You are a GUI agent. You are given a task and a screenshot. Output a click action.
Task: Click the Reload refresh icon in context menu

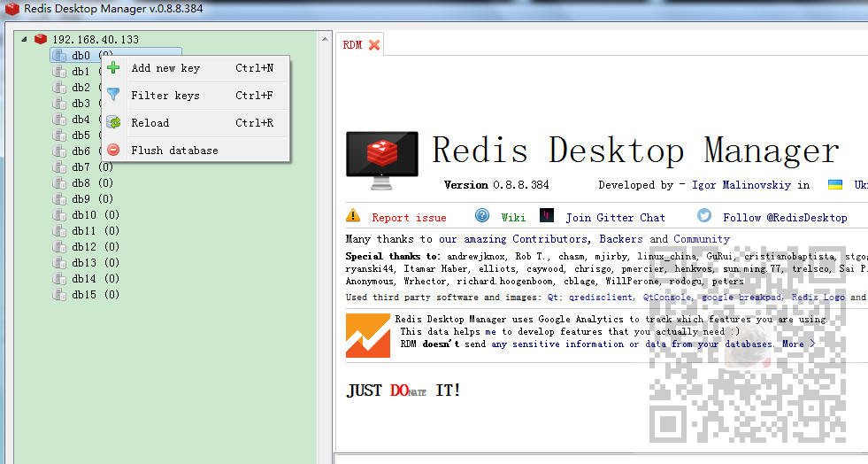[113, 122]
